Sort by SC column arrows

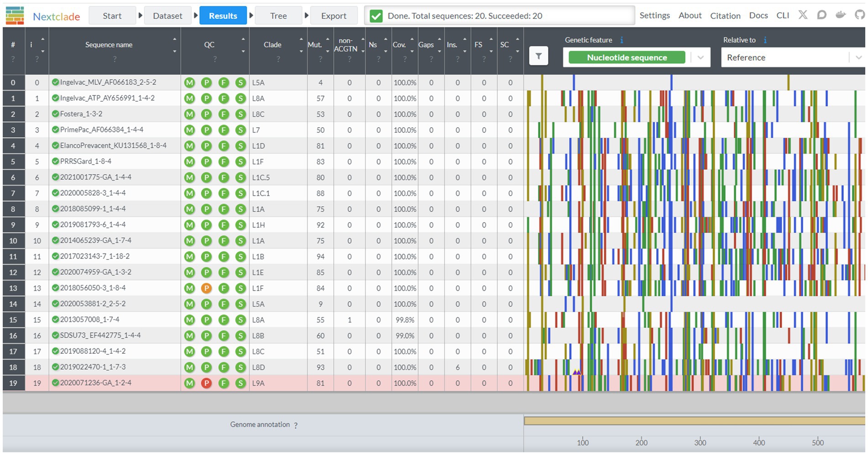click(517, 45)
